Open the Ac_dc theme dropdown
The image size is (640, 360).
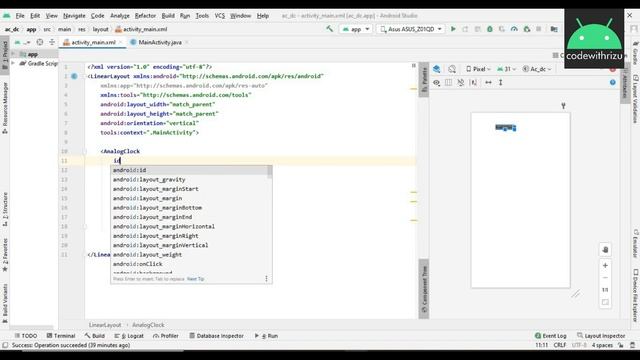[x=537, y=69]
